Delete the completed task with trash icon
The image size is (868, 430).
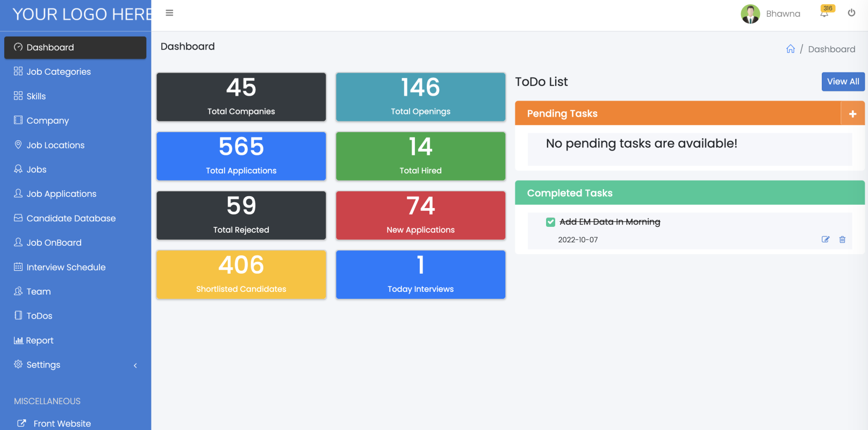coord(842,240)
